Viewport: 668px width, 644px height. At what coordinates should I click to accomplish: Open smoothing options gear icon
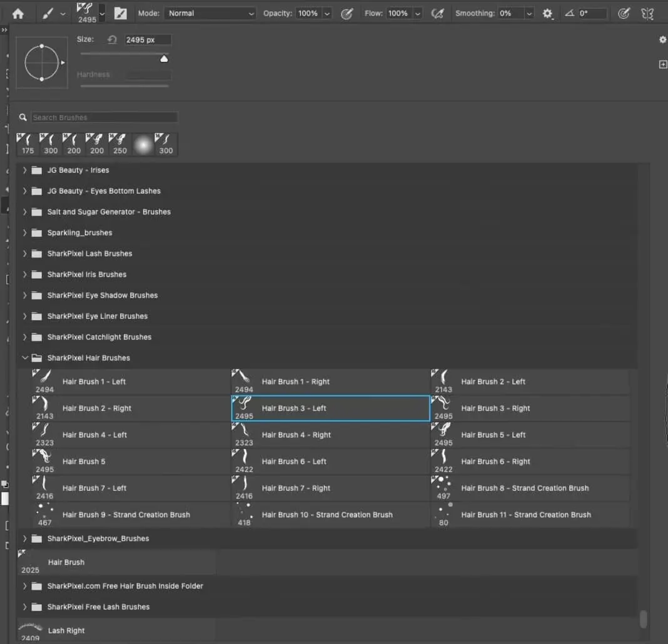548,13
